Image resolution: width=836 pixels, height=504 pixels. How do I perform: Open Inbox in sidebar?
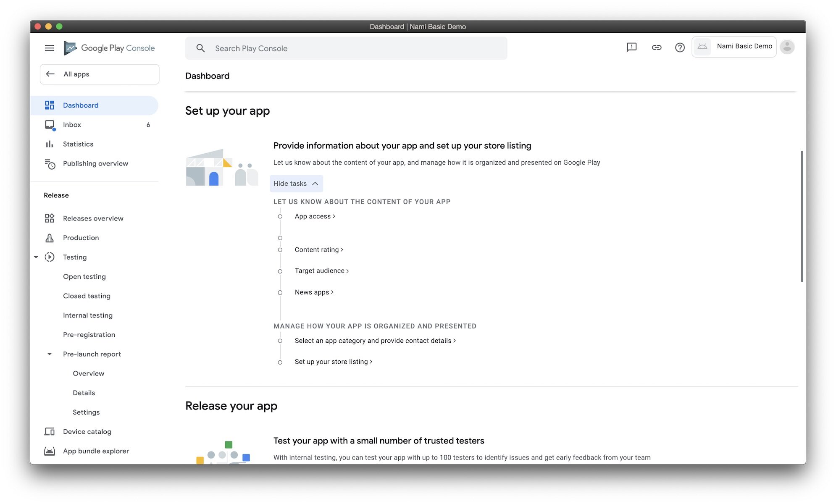pyautogui.click(x=94, y=125)
